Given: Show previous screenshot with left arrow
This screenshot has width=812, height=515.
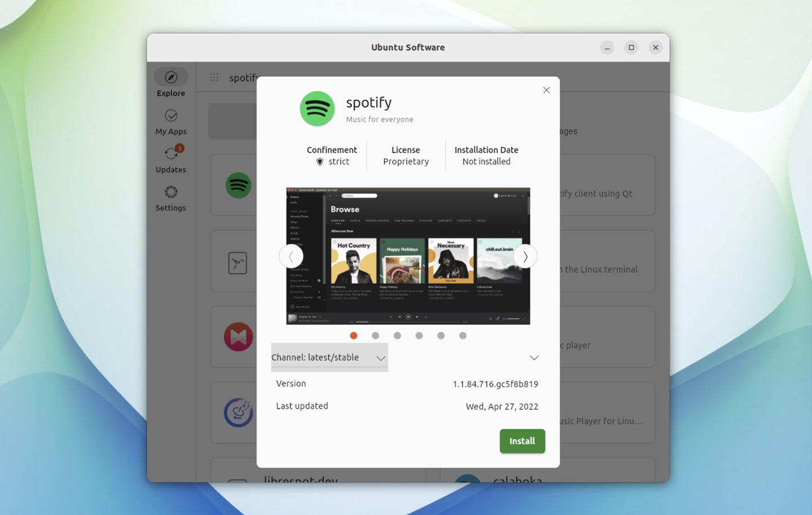Looking at the screenshot, I should [291, 257].
